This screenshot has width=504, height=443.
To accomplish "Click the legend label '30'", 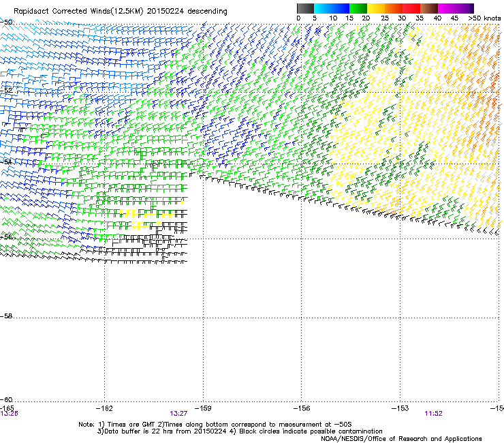I will (x=402, y=18).
